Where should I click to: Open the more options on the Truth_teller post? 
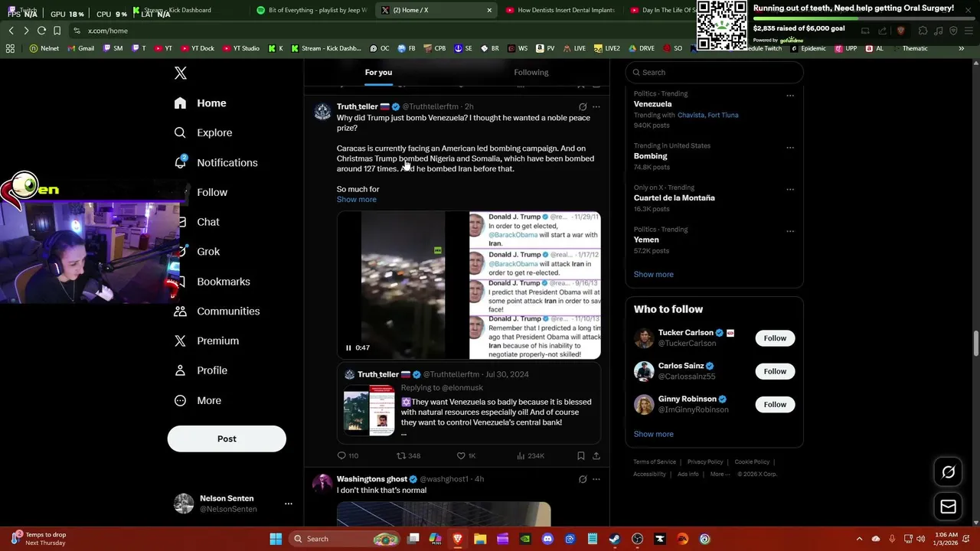click(x=596, y=106)
